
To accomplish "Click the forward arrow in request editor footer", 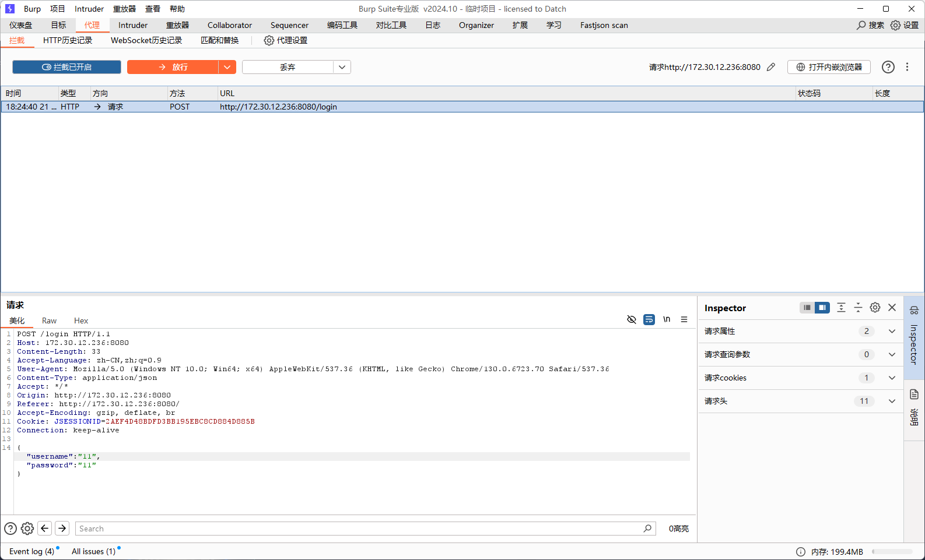I will (x=62, y=529).
